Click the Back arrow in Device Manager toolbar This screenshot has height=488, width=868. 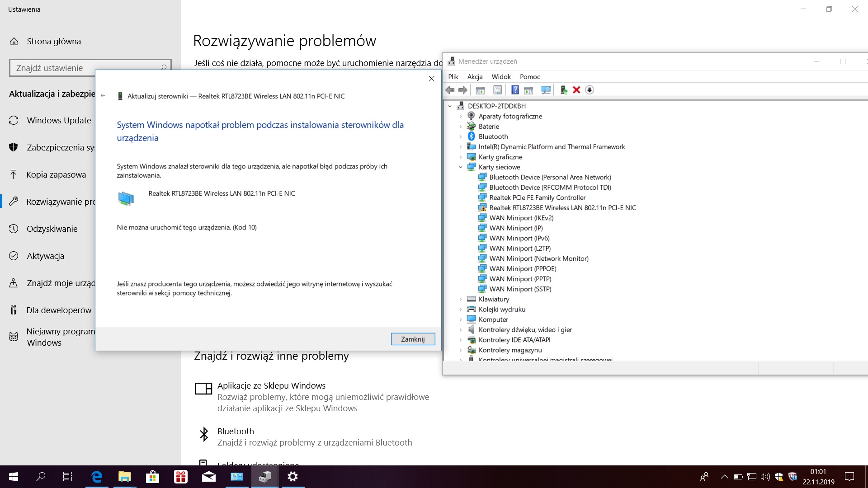450,90
